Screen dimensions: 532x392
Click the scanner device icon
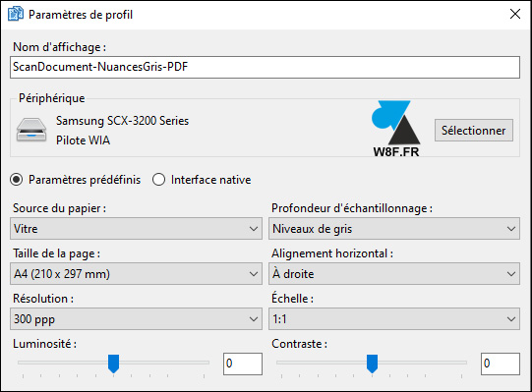(31, 130)
